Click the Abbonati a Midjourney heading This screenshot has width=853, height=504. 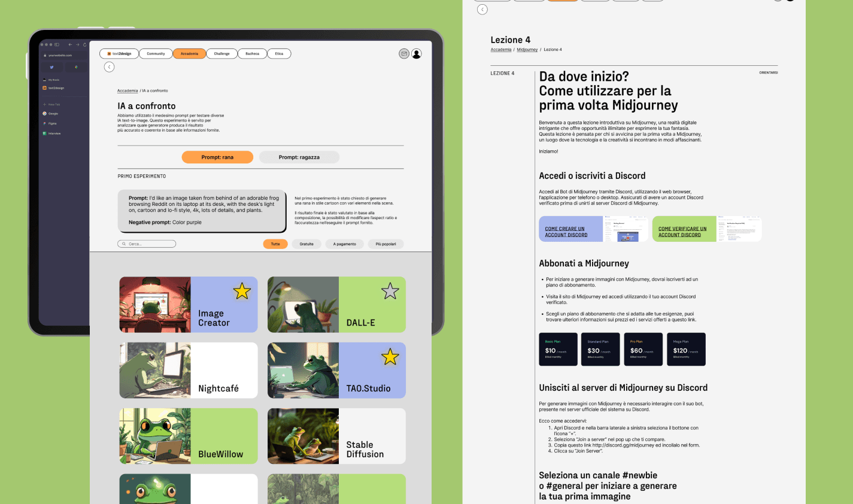(x=584, y=263)
